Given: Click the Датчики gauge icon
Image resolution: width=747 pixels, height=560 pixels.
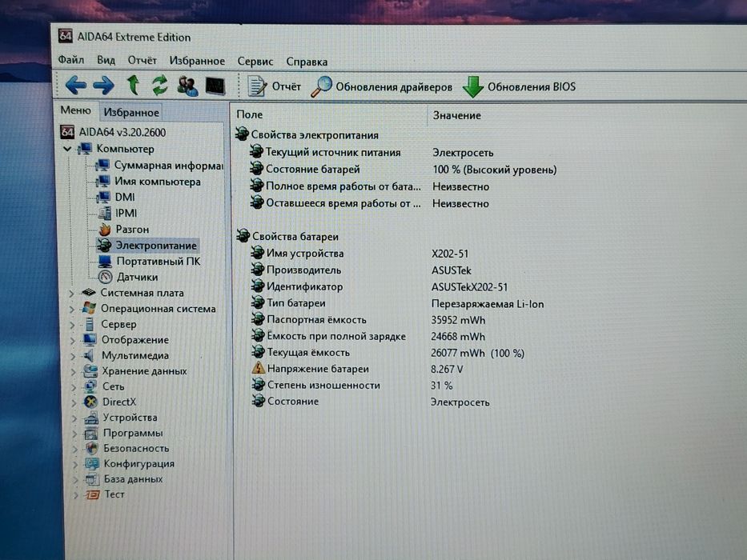Looking at the screenshot, I should click(x=106, y=277).
